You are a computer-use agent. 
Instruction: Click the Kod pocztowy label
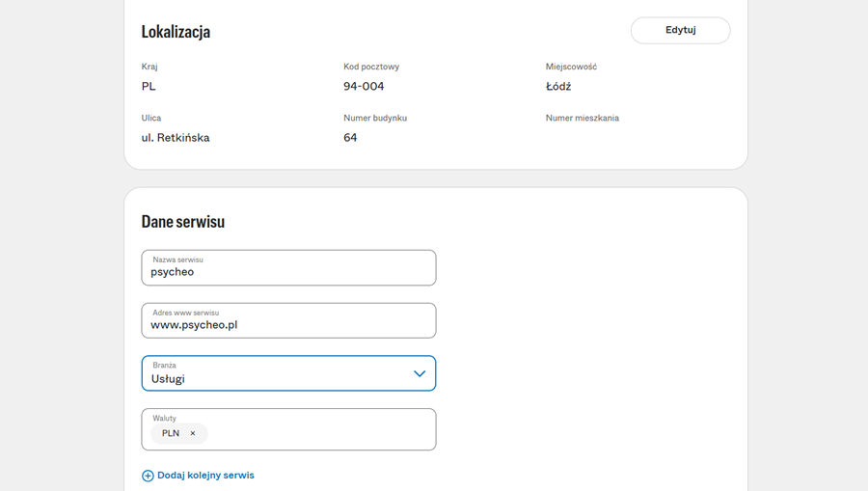[371, 67]
